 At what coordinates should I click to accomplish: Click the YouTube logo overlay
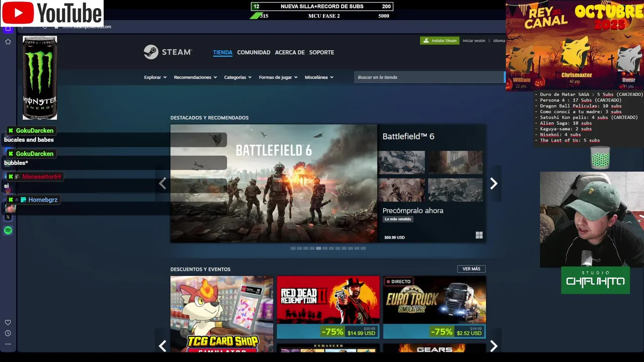pos(52,13)
